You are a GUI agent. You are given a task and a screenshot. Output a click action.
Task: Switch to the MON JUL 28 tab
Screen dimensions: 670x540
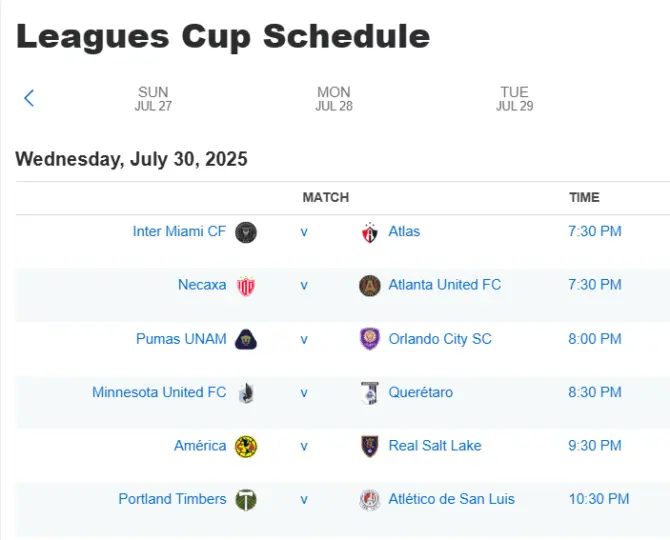tap(334, 99)
